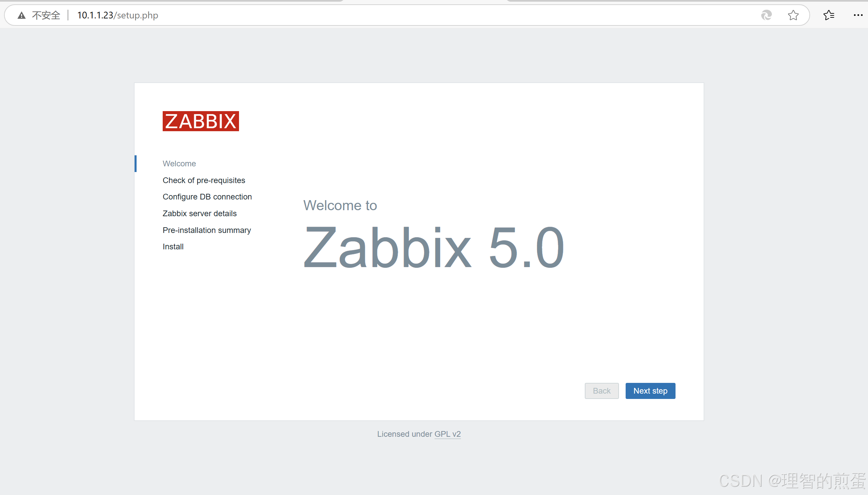
Task: Select Check of pre-requisites step
Action: click(x=204, y=180)
